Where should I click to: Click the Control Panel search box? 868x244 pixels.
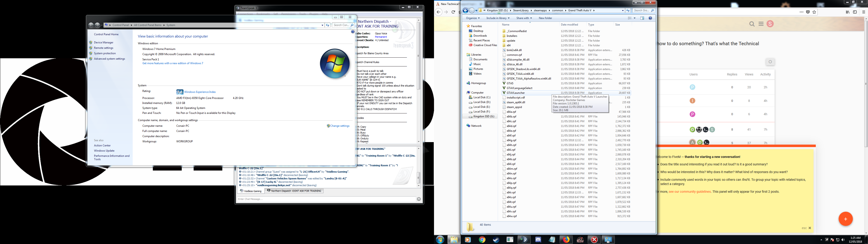coord(343,25)
